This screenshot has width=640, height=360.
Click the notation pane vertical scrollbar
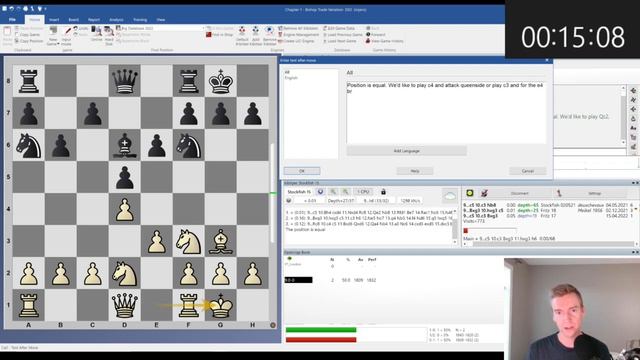click(623, 115)
